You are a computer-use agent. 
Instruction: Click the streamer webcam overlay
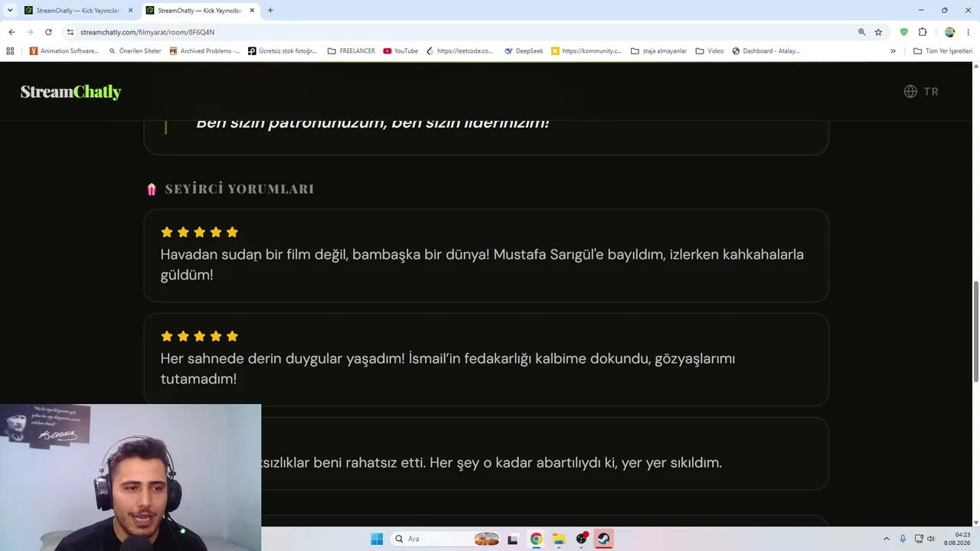tap(130, 478)
